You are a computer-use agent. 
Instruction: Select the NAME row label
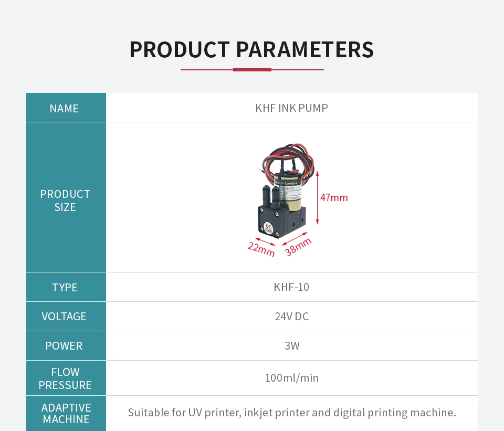point(64,108)
